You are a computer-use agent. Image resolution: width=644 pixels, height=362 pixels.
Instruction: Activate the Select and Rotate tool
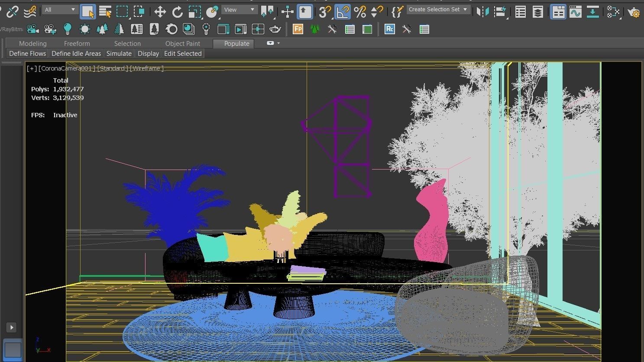click(177, 12)
